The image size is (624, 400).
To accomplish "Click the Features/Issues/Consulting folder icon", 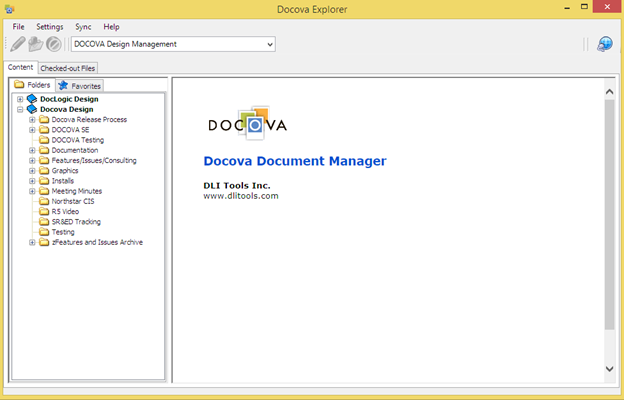I will click(x=44, y=160).
